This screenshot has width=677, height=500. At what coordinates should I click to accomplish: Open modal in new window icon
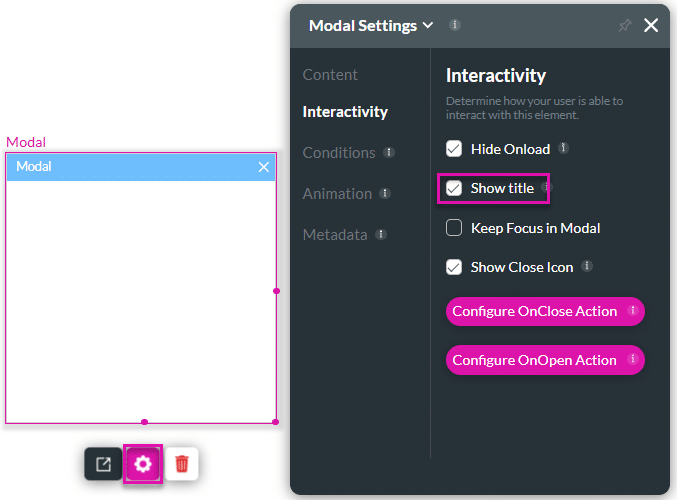[x=103, y=464]
